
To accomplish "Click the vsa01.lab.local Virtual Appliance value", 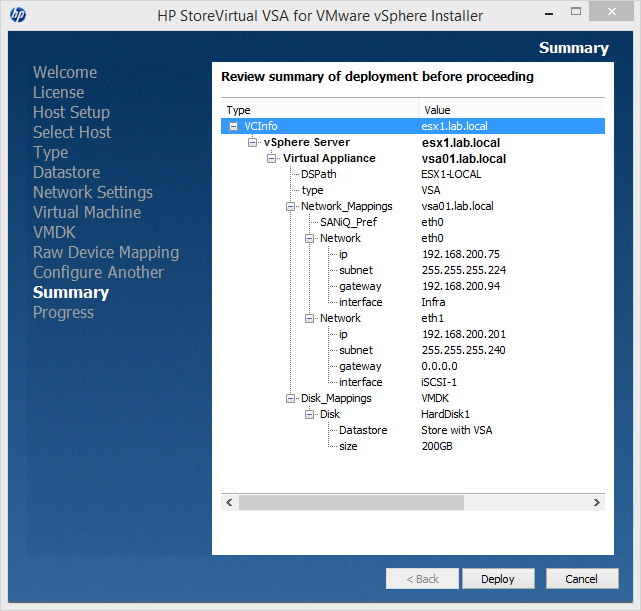I will point(464,159).
